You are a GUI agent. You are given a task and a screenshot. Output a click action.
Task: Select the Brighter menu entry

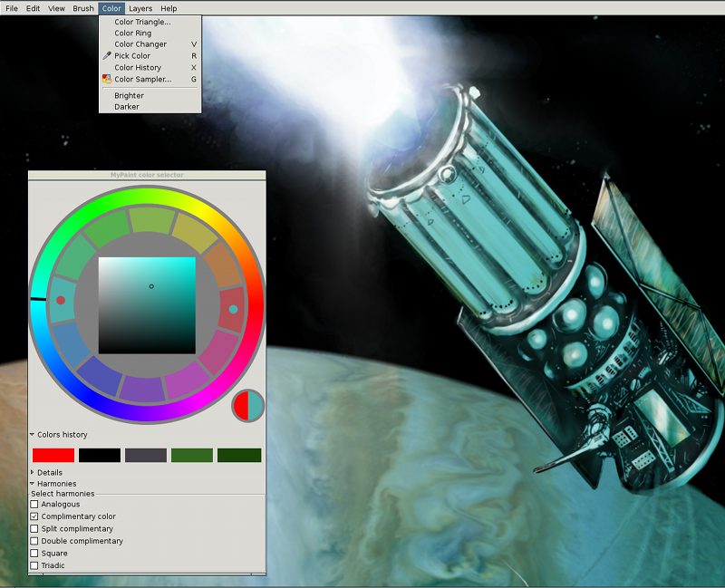[x=129, y=95]
